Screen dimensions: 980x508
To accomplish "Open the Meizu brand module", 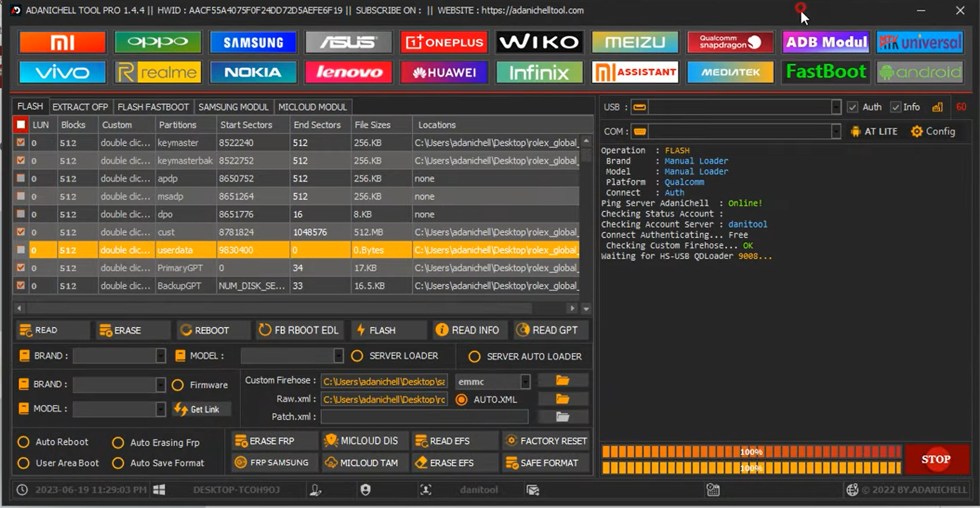I will [x=634, y=42].
